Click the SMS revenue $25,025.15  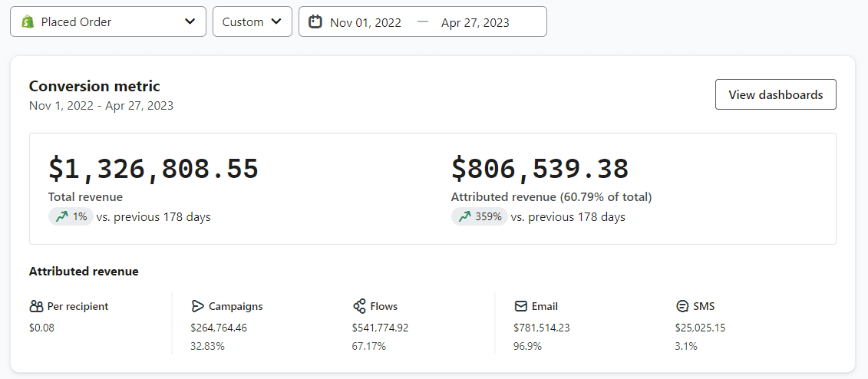click(700, 328)
